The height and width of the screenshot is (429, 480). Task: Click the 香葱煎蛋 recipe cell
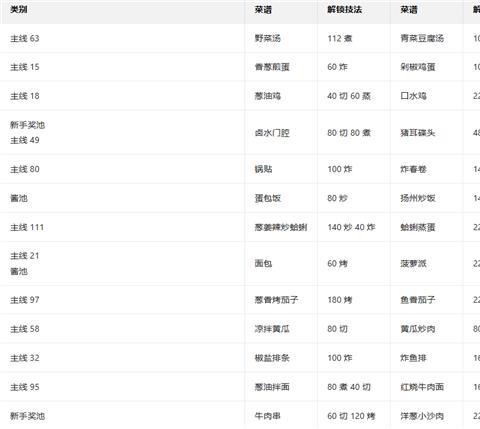[281, 67]
